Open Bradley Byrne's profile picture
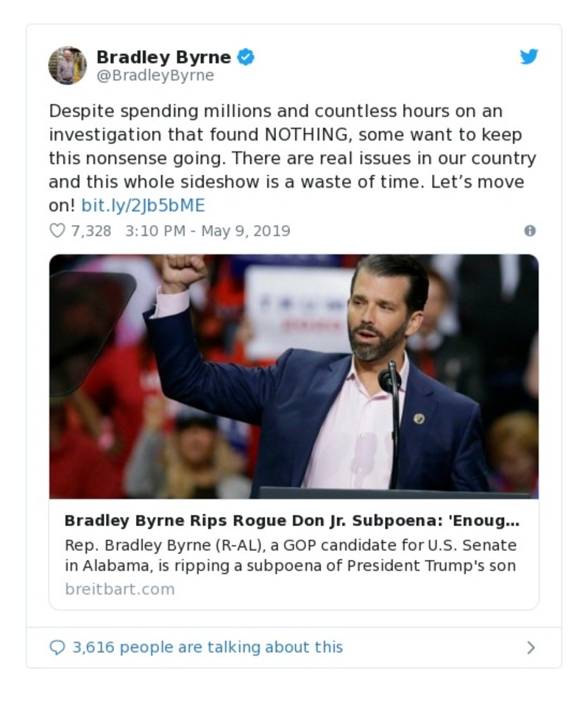 [x=68, y=63]
